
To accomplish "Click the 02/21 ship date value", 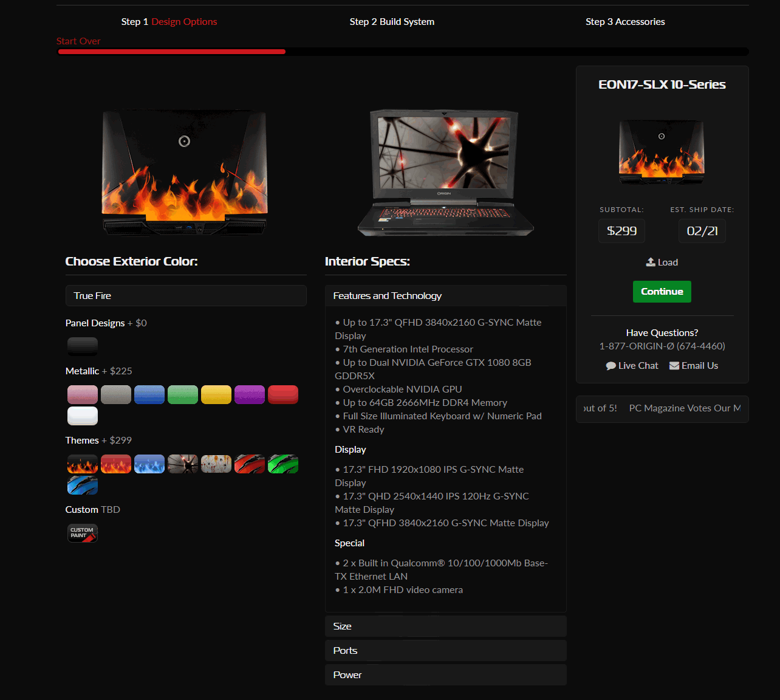I will (x=702, y=231).
